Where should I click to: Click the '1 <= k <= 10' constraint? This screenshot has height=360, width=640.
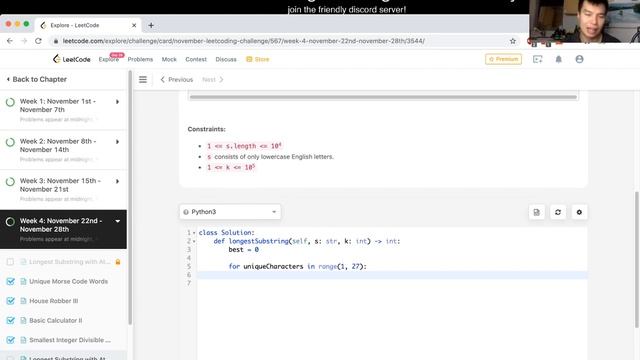point(231,167)
